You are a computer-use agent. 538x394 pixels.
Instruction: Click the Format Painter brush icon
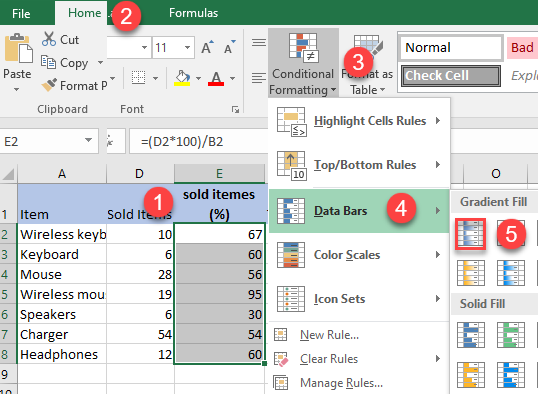[49, 85]
